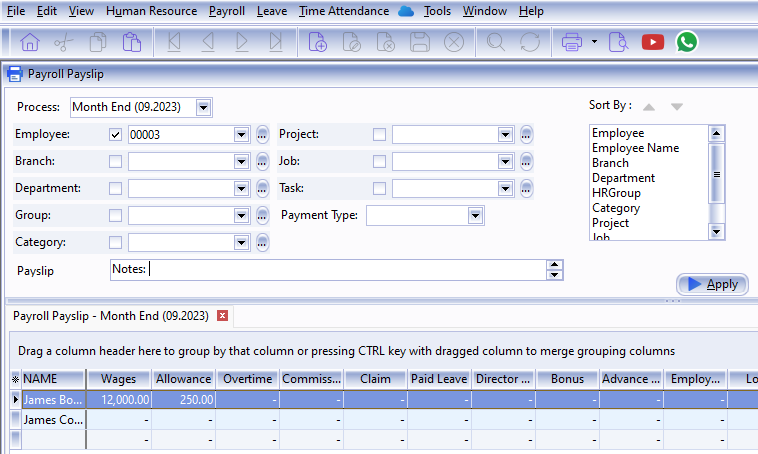This screenshot has height=454, width=758.
Task: Click the Print toolbar icon
Action: pos(572,42)
